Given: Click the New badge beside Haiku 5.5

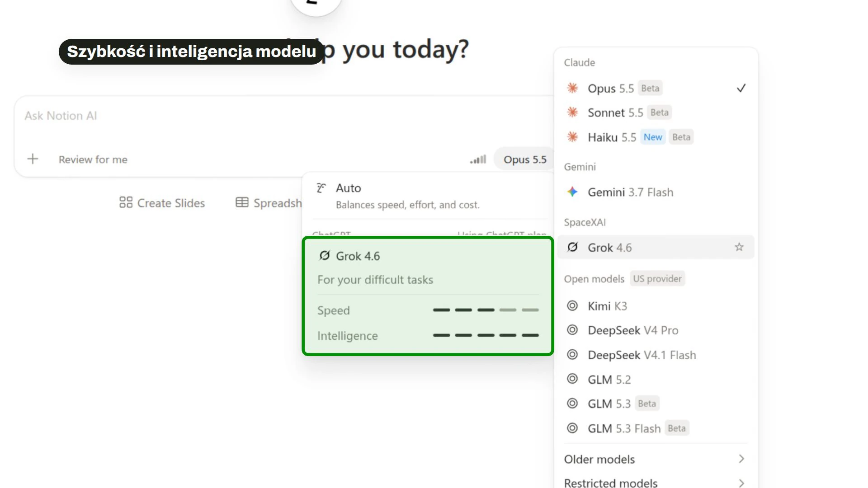Looking at the screenshot, I should [x=653, y=137].
